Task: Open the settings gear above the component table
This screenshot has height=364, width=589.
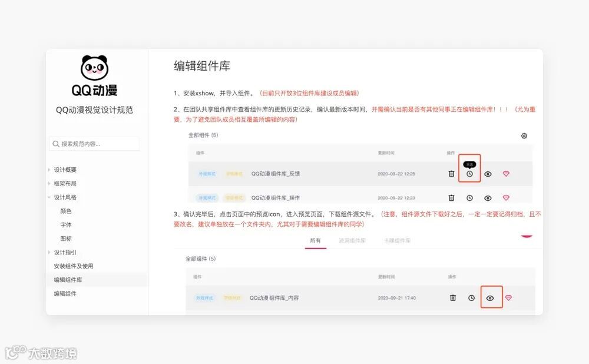Action: pyautogui.click(x=524, y=136)
